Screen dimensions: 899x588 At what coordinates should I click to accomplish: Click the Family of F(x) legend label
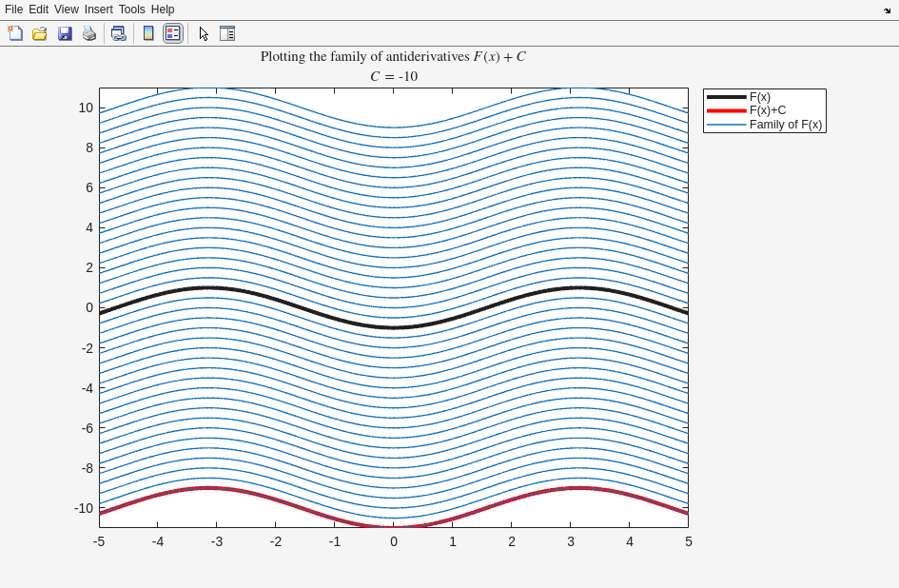[785, 125]
